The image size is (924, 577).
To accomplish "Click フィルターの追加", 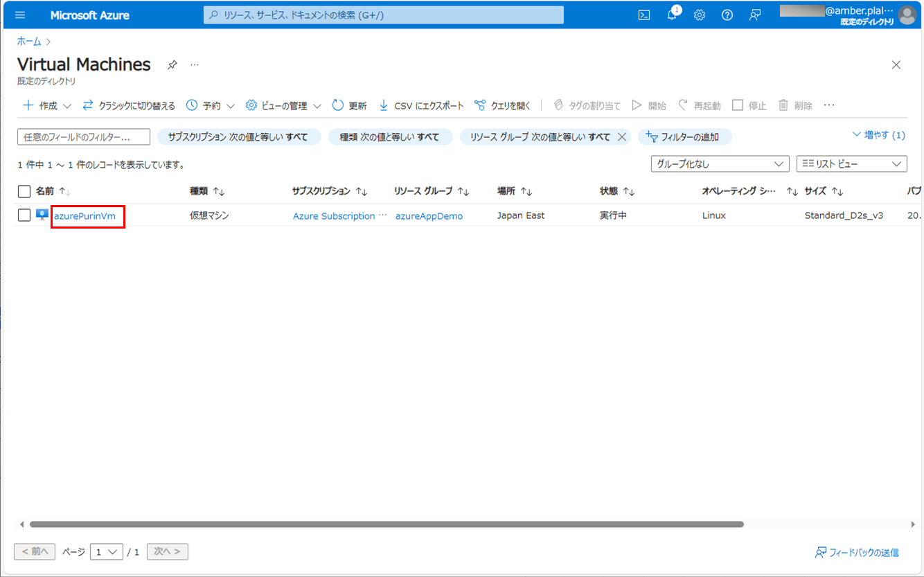I will [x=684, y=137].
